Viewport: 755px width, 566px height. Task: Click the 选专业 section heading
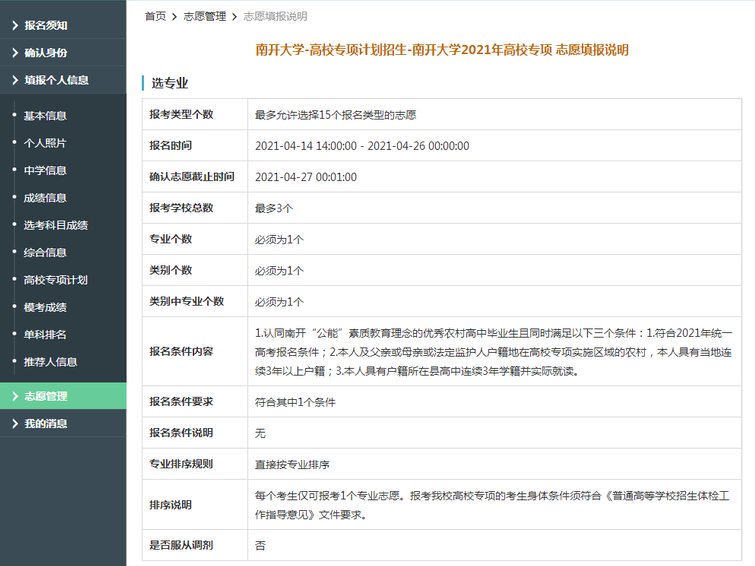170,83
